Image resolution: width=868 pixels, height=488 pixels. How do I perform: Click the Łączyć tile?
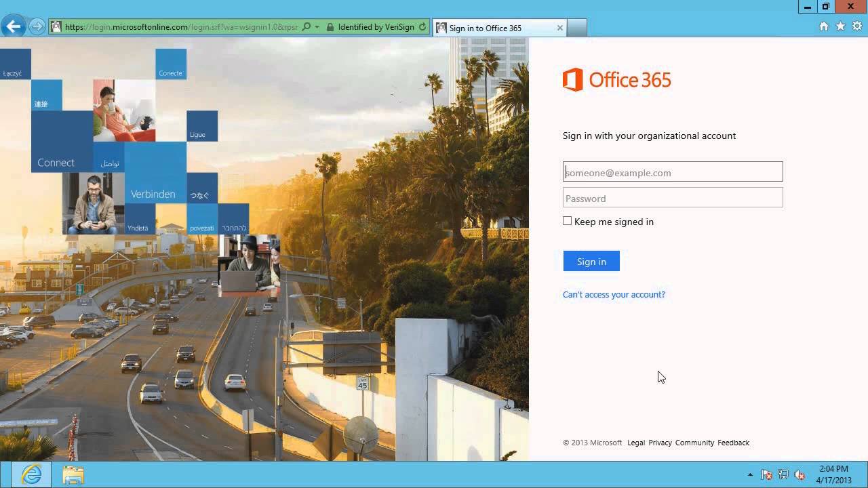[16, 64]
